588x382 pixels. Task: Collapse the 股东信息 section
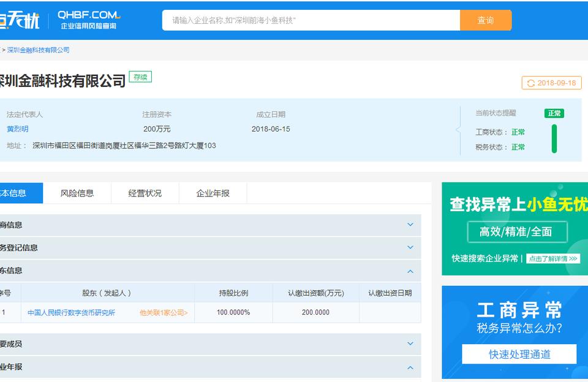410,270
